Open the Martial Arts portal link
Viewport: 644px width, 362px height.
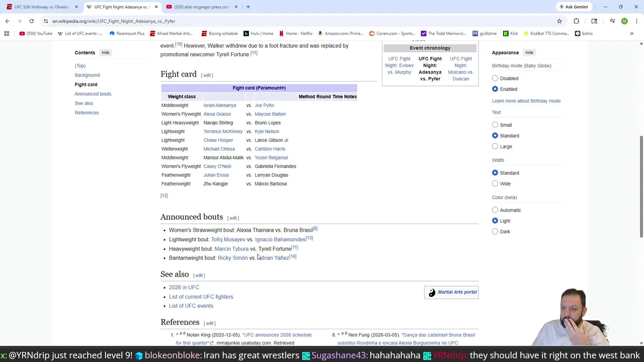point(457,292)
